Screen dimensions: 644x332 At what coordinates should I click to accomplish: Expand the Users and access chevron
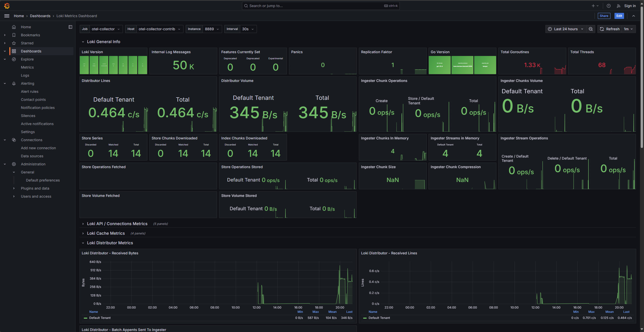click(14, 196)
